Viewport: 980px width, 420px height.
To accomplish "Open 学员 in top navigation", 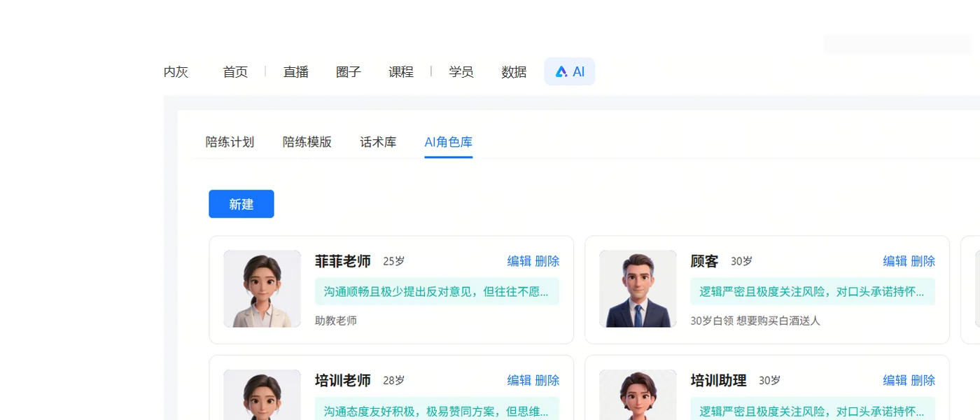I will pos(461,71).
